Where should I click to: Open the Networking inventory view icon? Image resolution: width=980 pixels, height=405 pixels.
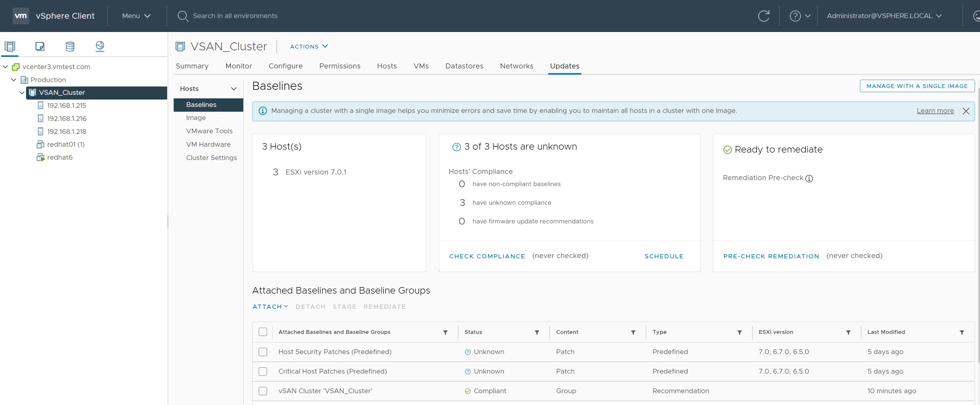[100, 47]
